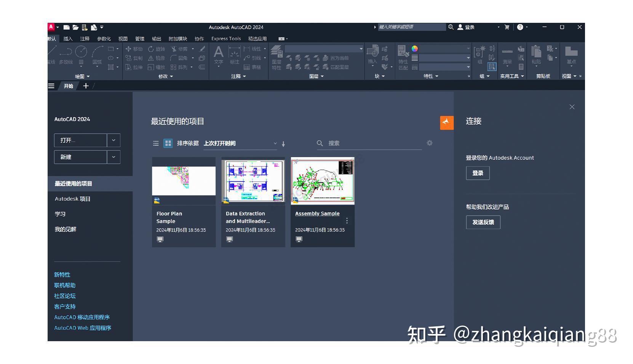Open search settings gear icon

click(430, 143)
